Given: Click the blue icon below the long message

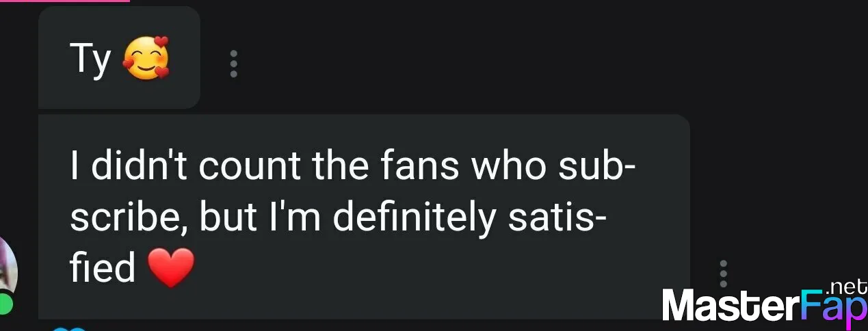Looking at the screenshot, I should [x=70, y=329].
